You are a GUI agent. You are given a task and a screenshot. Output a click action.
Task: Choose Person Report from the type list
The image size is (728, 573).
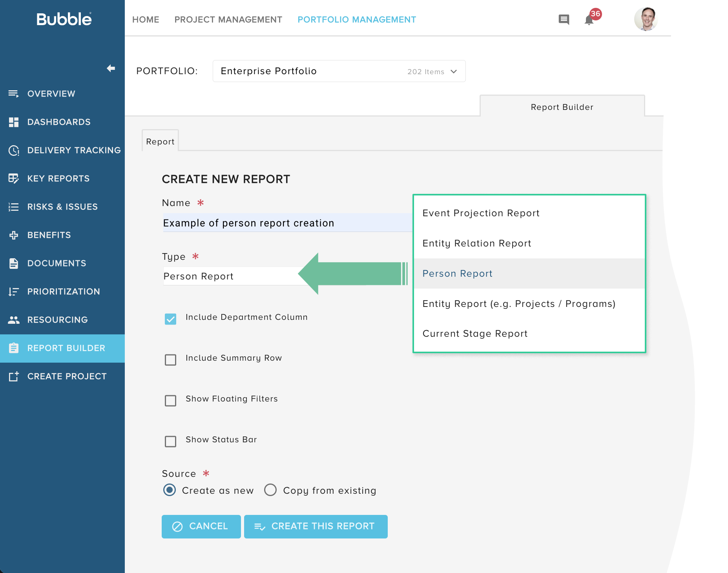457,274
